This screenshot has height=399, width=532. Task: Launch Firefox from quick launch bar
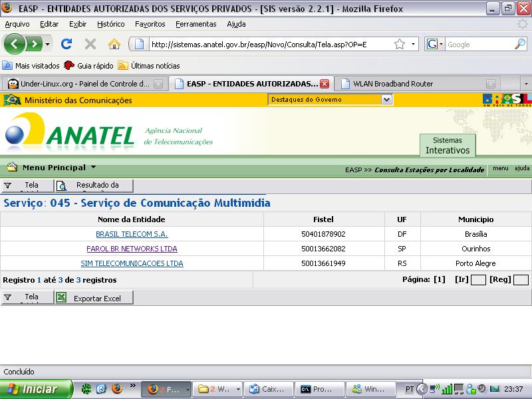(x=117, y=389)
